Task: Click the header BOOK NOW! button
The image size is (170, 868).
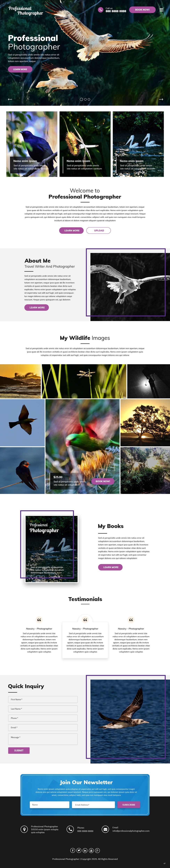Action: point(142,10)
